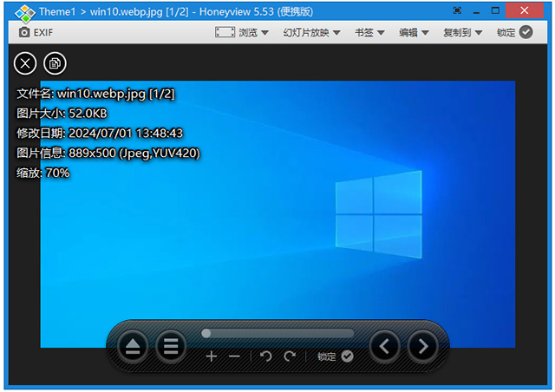Click the 修改日期 2024/07/01 13:48:43 text
Screen dimensions: 555x392
tap(100, 134)
